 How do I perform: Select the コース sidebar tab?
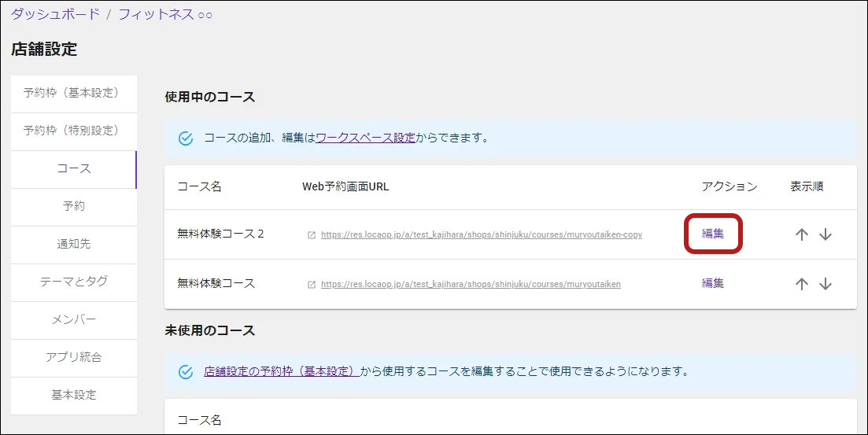pyautogui.click(x=74, y=169)
